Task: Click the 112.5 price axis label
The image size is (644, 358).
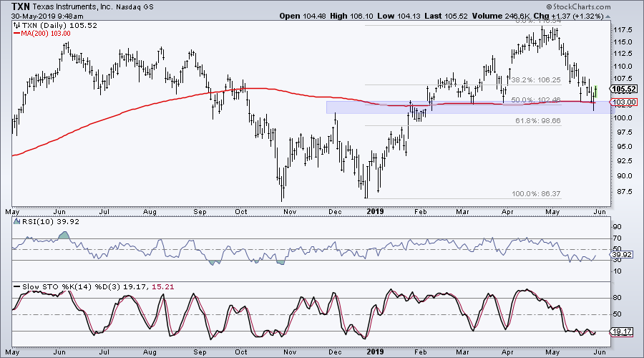Action: pos(622,54)
